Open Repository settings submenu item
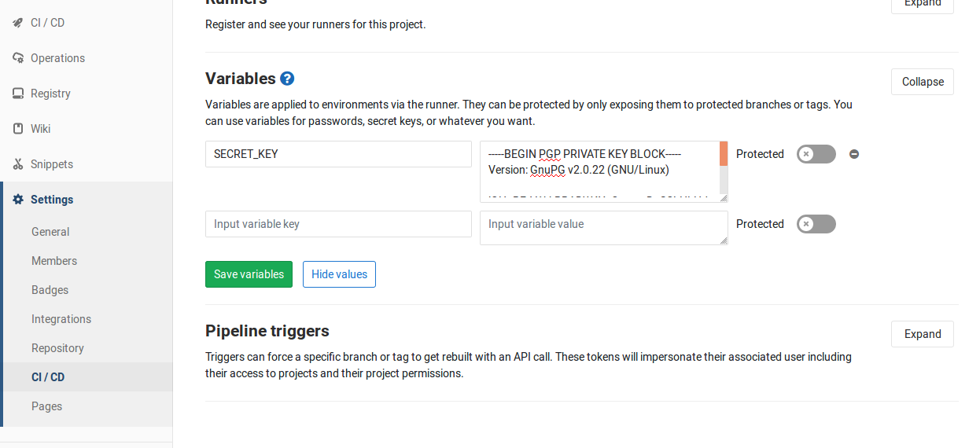Image resolution: width=980 pixels, height=448 pixels. (x=57, y=348)
